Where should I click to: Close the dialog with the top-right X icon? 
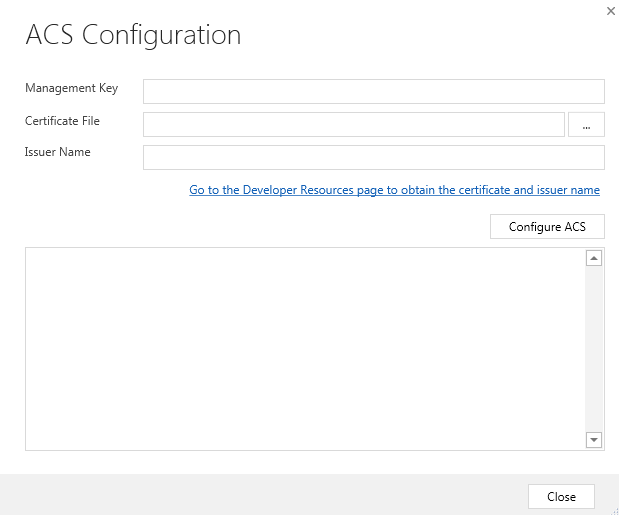610,10
